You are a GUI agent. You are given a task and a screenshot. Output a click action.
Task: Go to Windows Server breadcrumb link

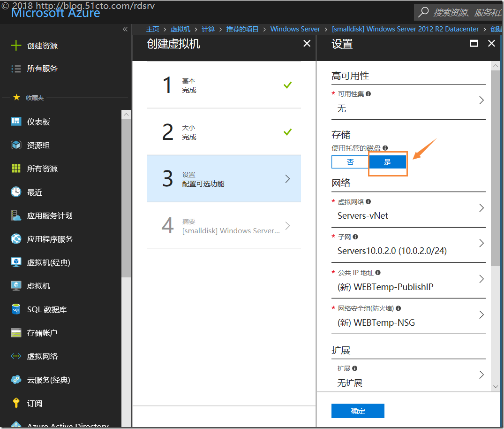[295, 29]
